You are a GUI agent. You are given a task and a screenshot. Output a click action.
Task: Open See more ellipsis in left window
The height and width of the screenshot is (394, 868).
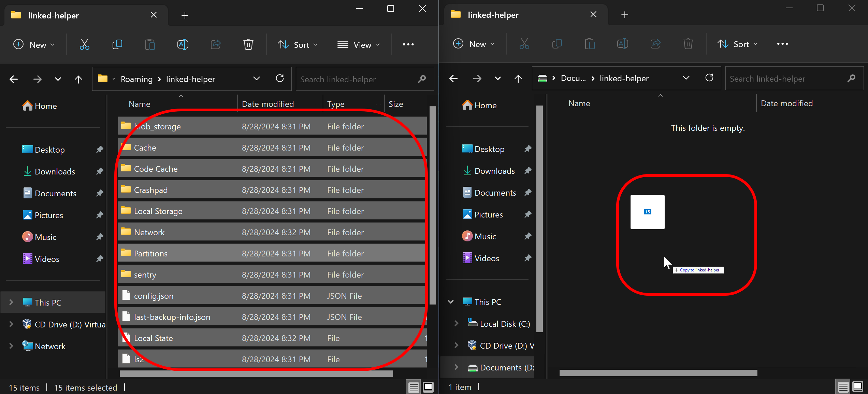408,44
